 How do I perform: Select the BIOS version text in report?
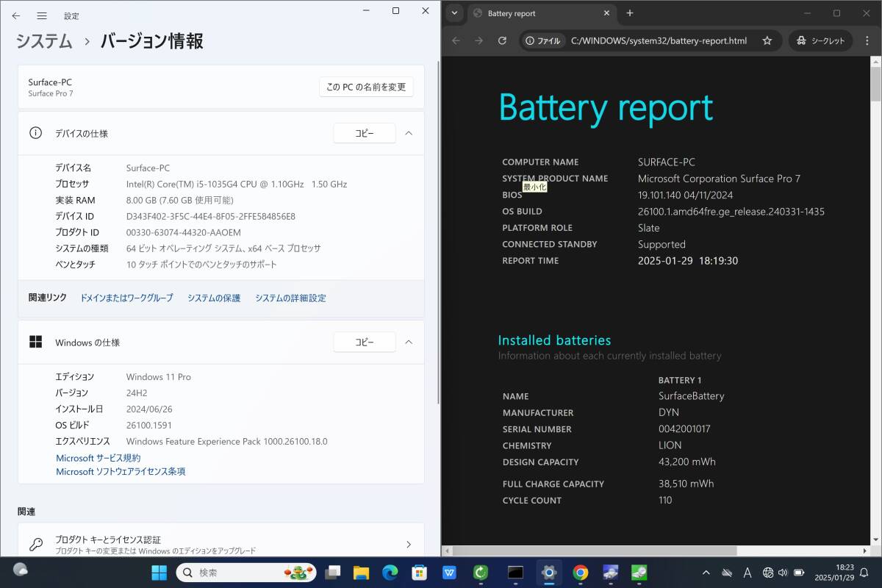[x=685, y=195]
